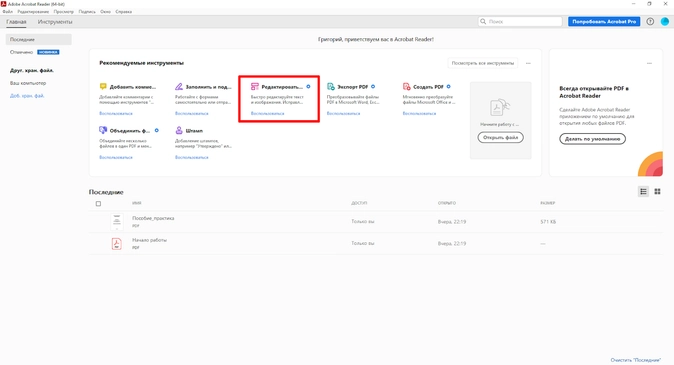Sort the list by the Размер column header
The image size is (674, 365).
pos(548,203)
